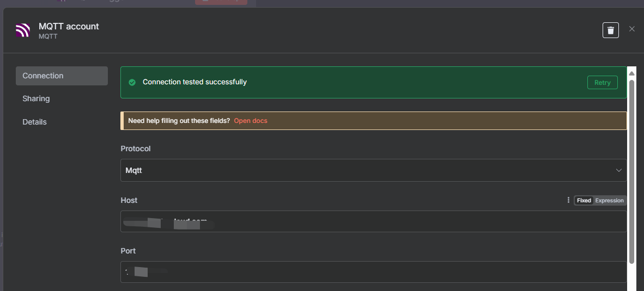Click the 'Host' field label
The height and width of the screenshot is (291, 644).
click(129, 200)
